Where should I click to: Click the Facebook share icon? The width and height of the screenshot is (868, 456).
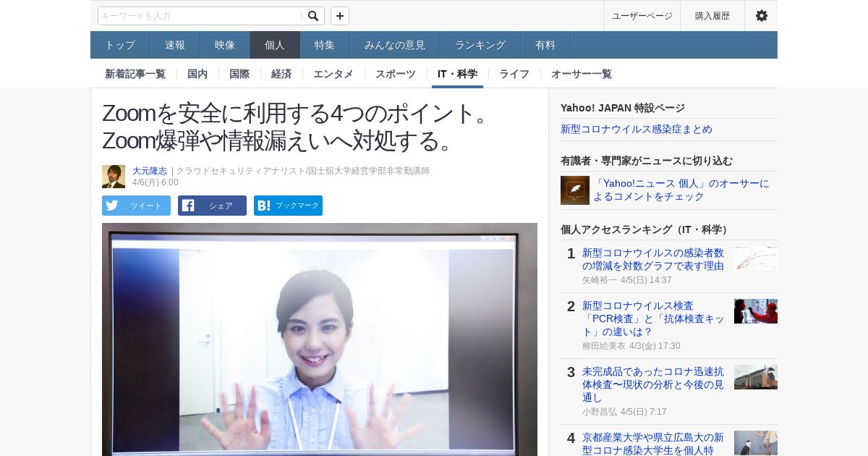point(188,206)
